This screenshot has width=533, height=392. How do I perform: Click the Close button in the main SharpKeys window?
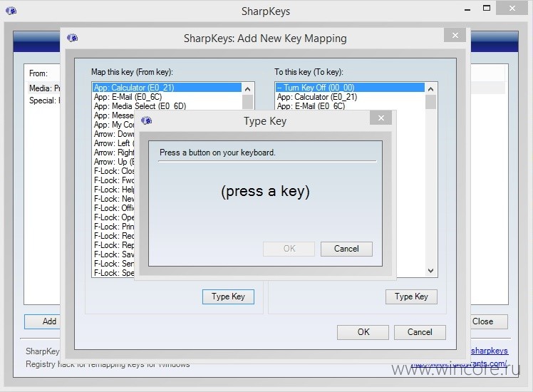click(x=489, y=321)
